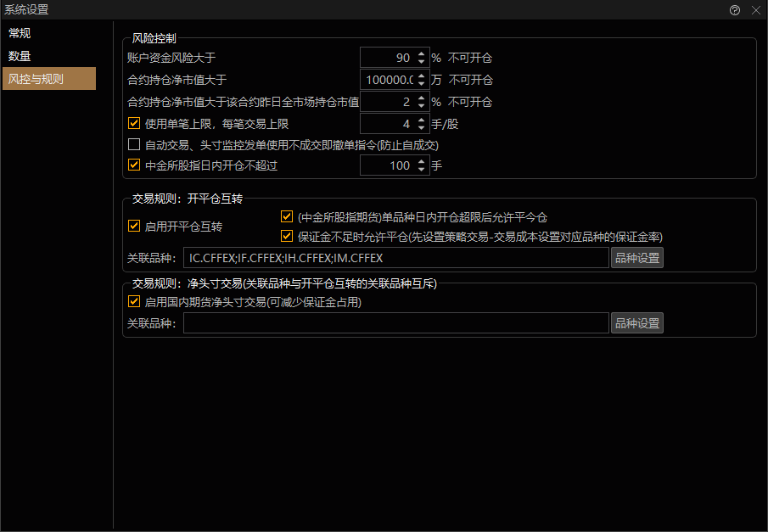The width and height of the screenshot is (768, 532).
Task: Open the help question mark icon
Action: [734, 10]
